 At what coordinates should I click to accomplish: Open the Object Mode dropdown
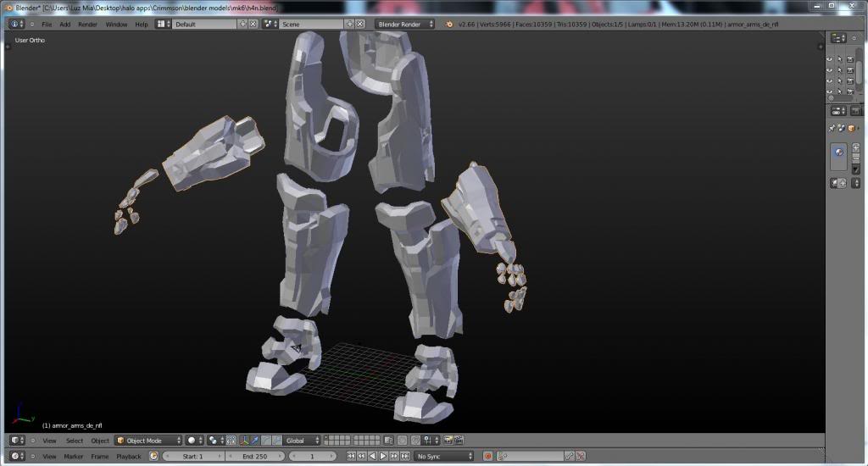point(149,441)
